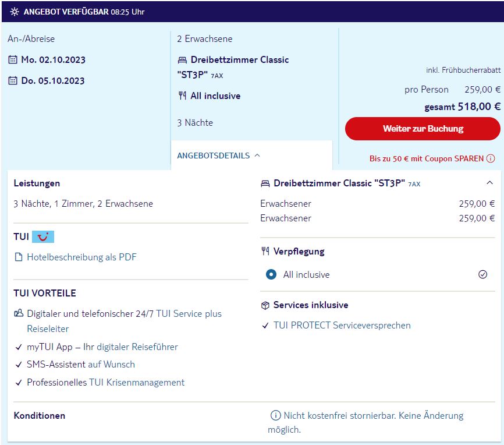The image size is (504, 445).
Task: Click the Leistungen heading
Action: (x=37, y=183)
